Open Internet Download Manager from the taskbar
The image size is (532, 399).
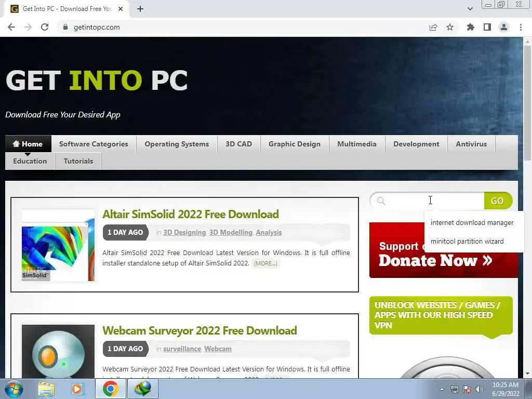coord(143,389)
